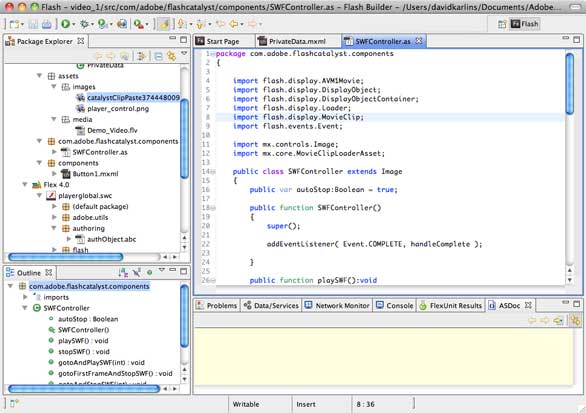The height and width of the screenshot is (413, 586).
Task: Open the Data/Services tab
Action: [271, 306]
